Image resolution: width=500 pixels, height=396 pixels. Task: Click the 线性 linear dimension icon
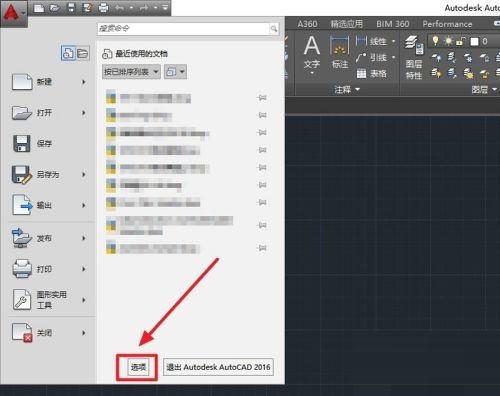point(362,41)
